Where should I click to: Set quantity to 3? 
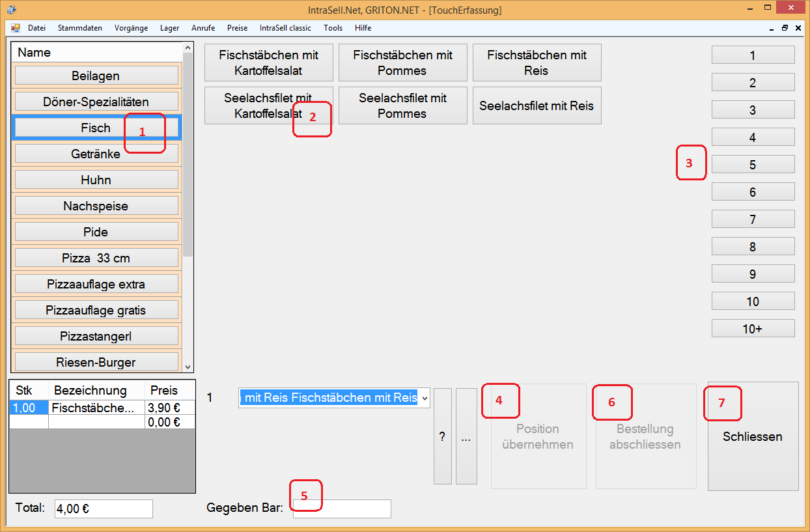753,109
